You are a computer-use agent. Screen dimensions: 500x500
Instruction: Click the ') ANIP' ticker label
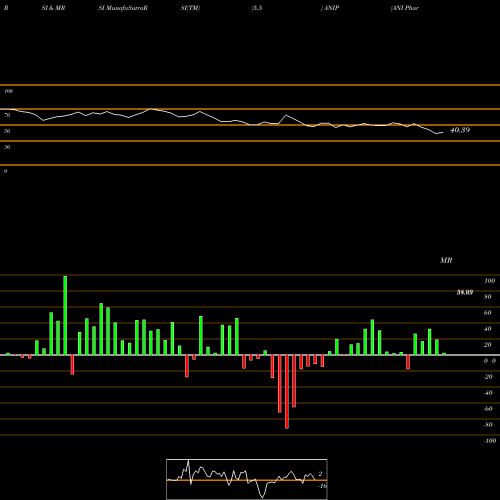coord(330,8)
